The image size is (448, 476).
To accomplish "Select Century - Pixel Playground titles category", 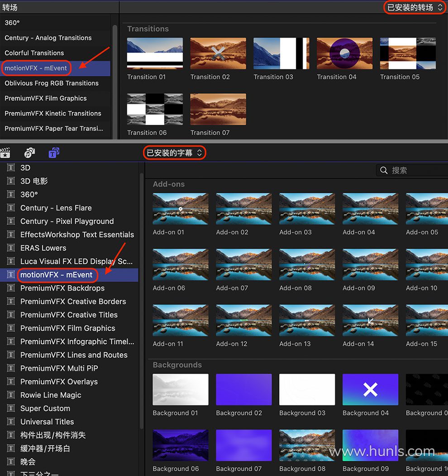I will pos(69,221).
